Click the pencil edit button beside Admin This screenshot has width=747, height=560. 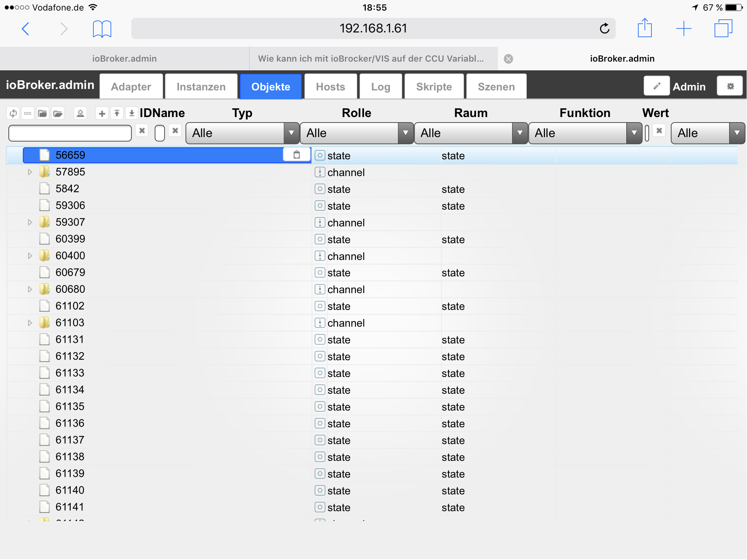point(656,86)
